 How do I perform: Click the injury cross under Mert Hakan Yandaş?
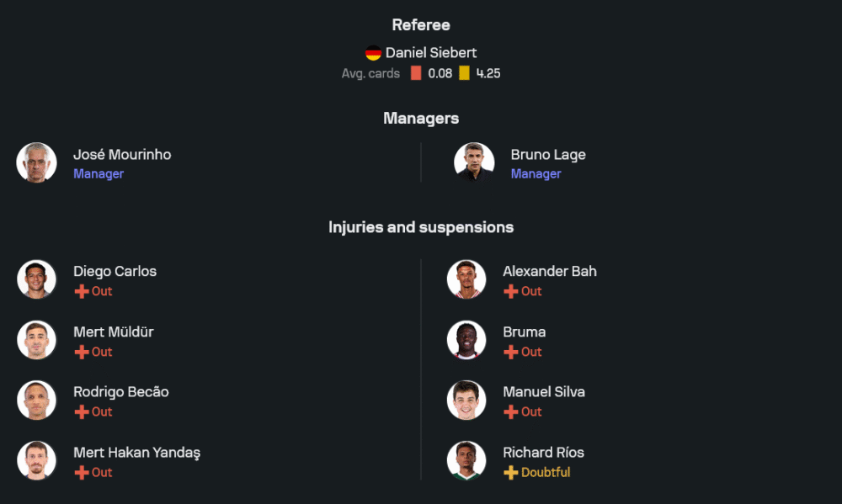pos(82,473)
